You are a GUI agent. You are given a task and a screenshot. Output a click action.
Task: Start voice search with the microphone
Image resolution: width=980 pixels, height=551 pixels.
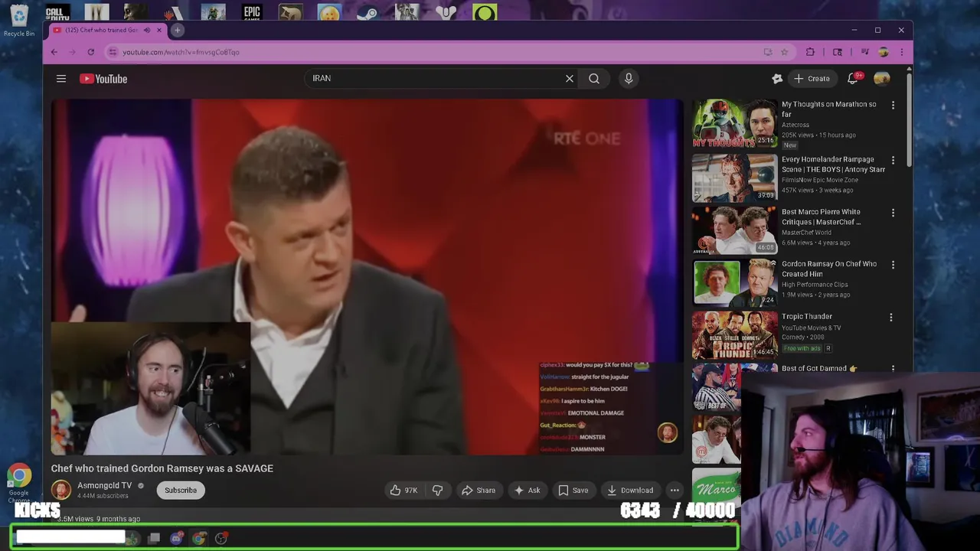(x=629, y=78)
